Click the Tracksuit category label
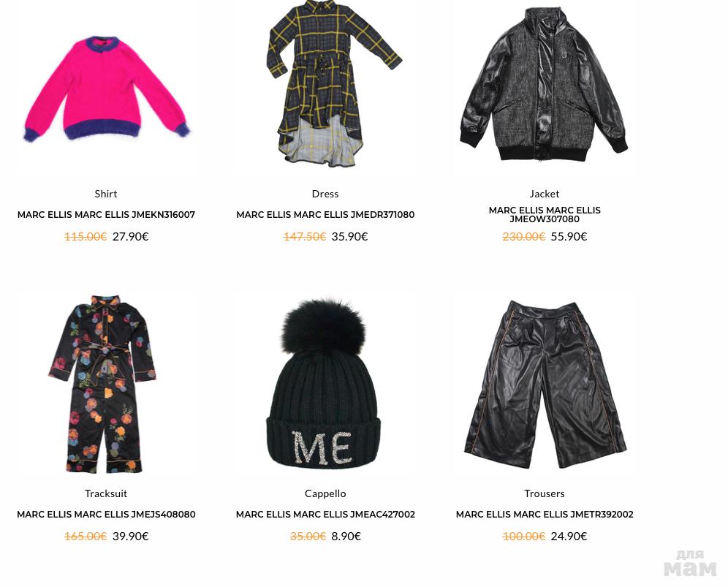Screen dimensions: 728x587 pyautogui.click(x=106, y=493)
